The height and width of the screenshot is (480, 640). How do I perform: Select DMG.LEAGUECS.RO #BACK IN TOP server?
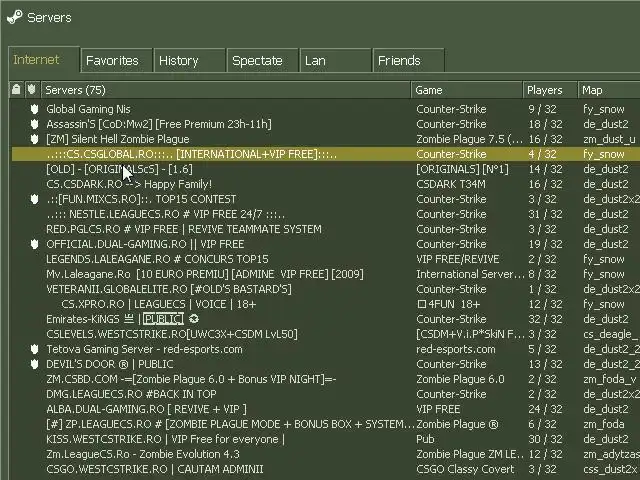[x=326, y=394]
